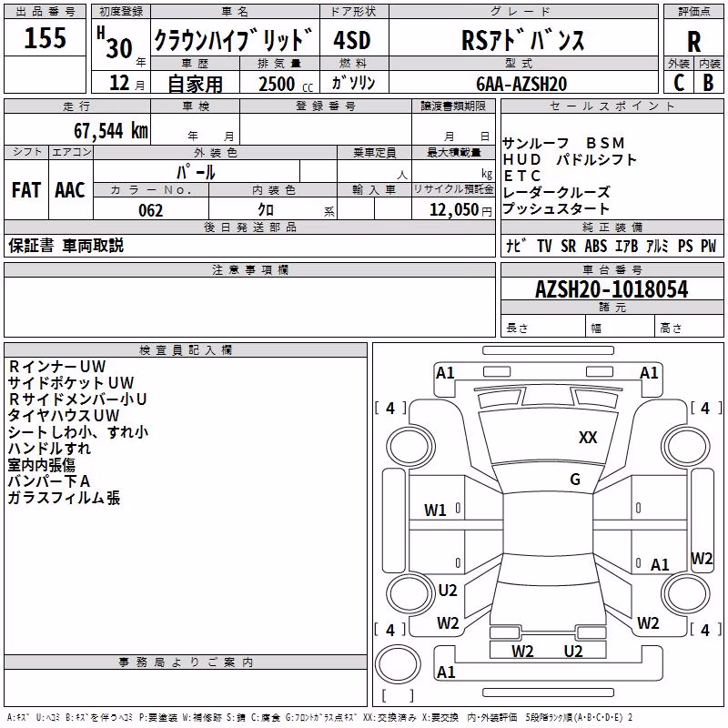The width and height of the screenshot is (728, 728).
Task: Click the U2 mark on trunk lid
Action: pos(573,652)
